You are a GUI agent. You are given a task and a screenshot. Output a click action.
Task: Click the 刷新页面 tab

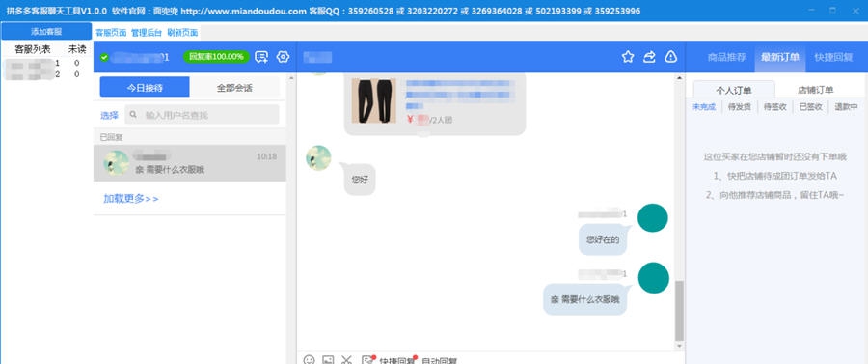182,33
